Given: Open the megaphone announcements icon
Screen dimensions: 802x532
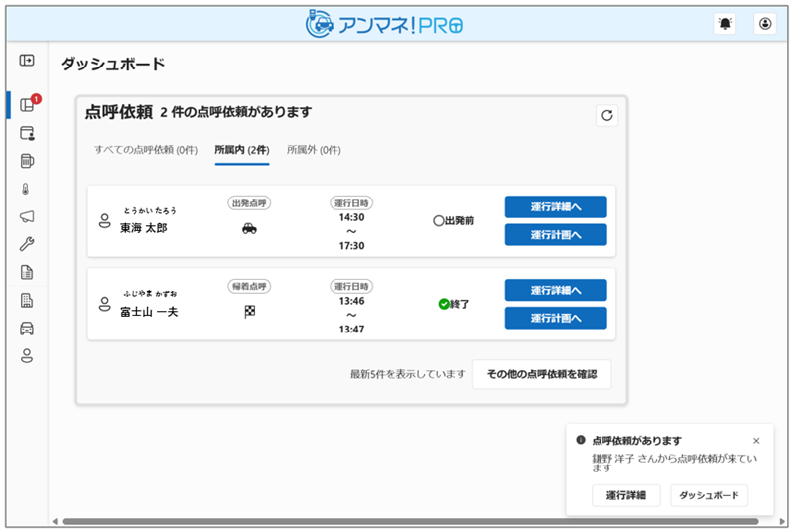Looking at the screenshot, I should click(x=27, y=216).
